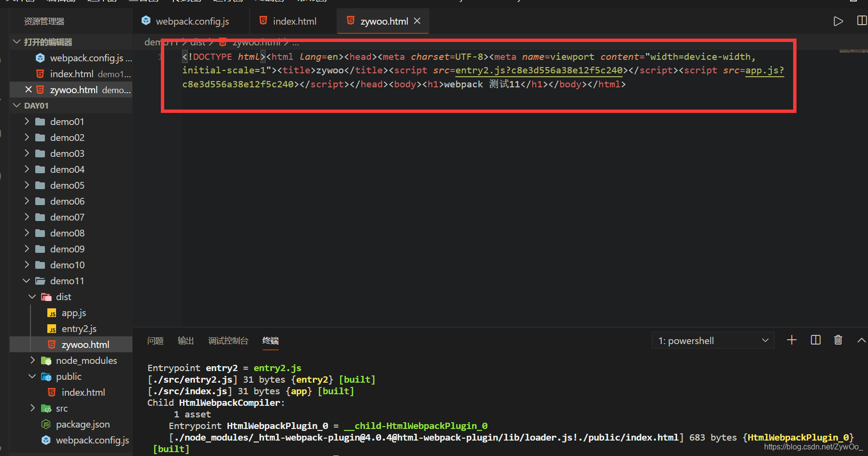Viewport: 868px width, 456px height.
Task: Open index.html demo1 in open editors list
Action: pyautogui.click(x=71, y=74)
